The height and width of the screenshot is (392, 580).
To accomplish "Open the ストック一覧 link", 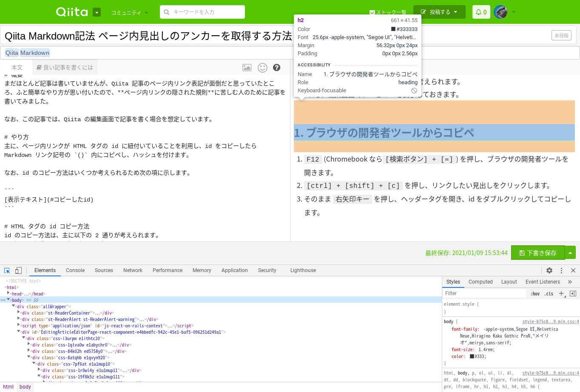I will [x=388, y=12].
